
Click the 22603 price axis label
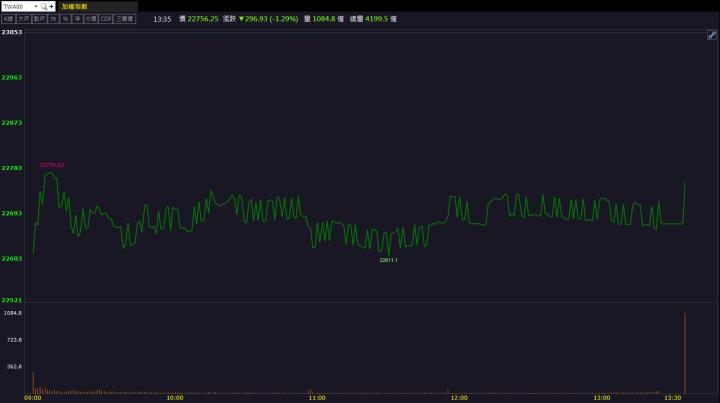pyautogui.click(x=11, y=258)
